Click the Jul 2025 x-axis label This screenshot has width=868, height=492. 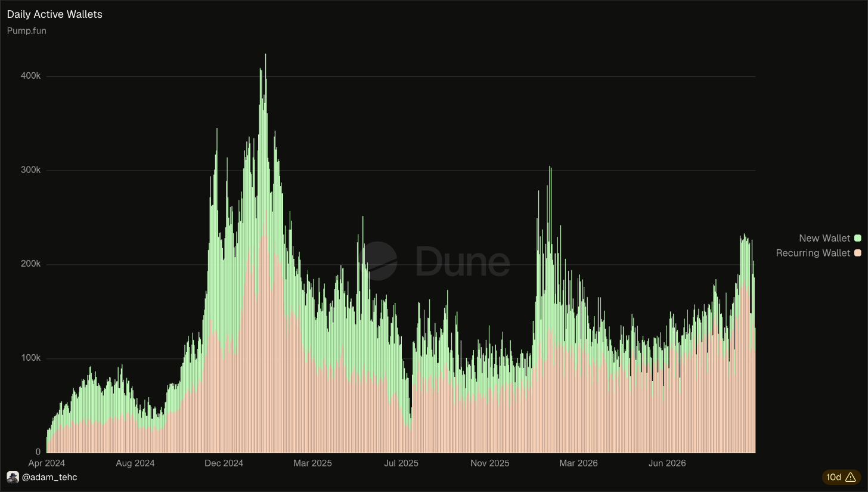[x=401, y=463]
